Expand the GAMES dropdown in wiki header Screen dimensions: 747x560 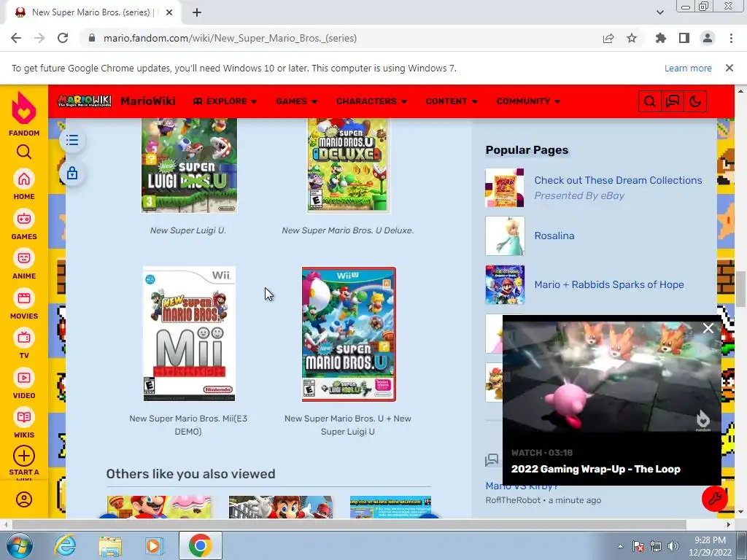296,101
